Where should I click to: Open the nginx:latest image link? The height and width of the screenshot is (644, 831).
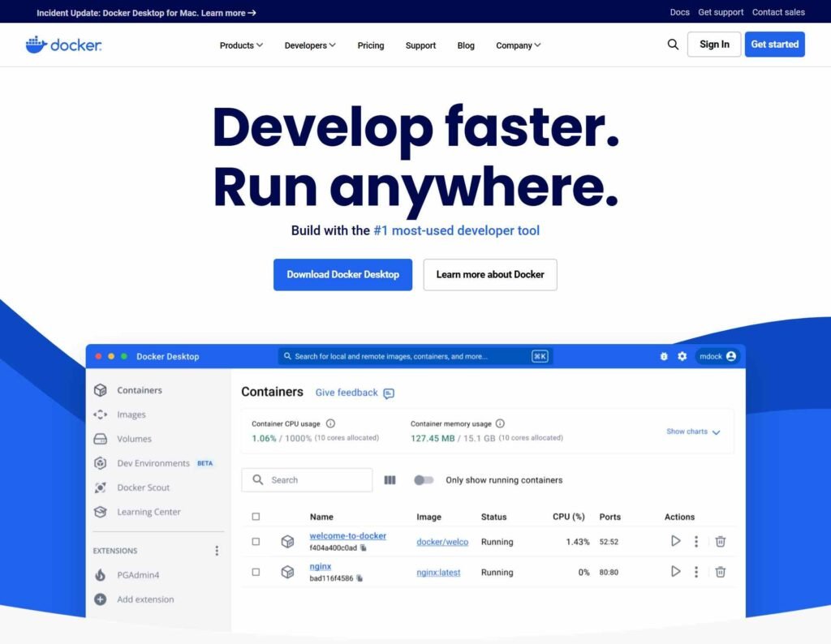pyautogui.click(x=438, y=573)
